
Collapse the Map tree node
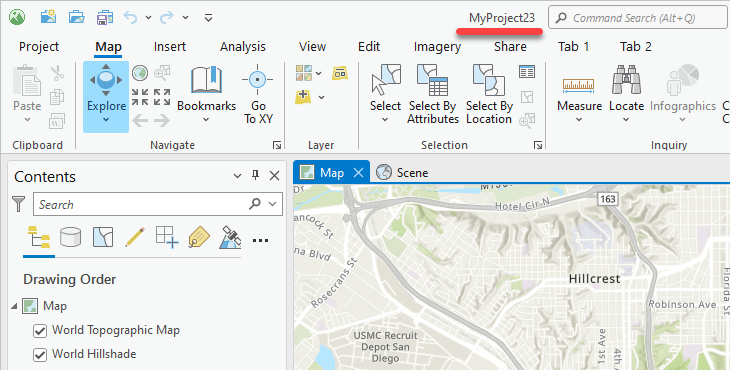tap(14, 306)
